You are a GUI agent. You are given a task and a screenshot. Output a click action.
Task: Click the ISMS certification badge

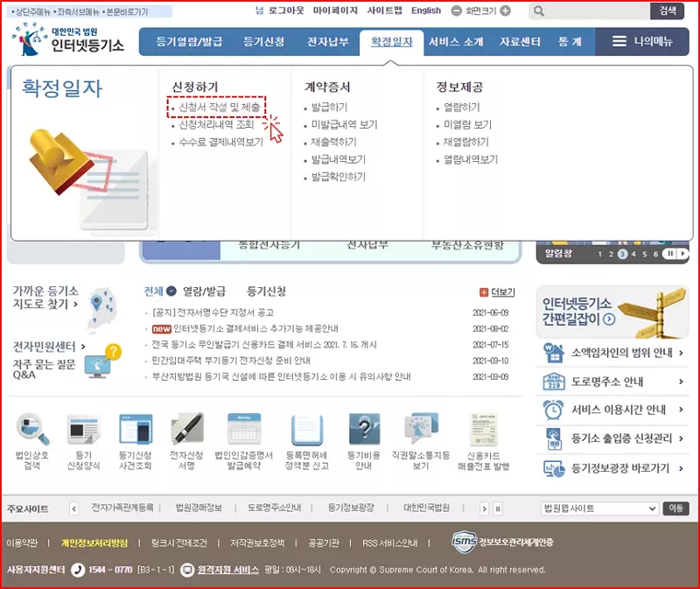[465, 542]
